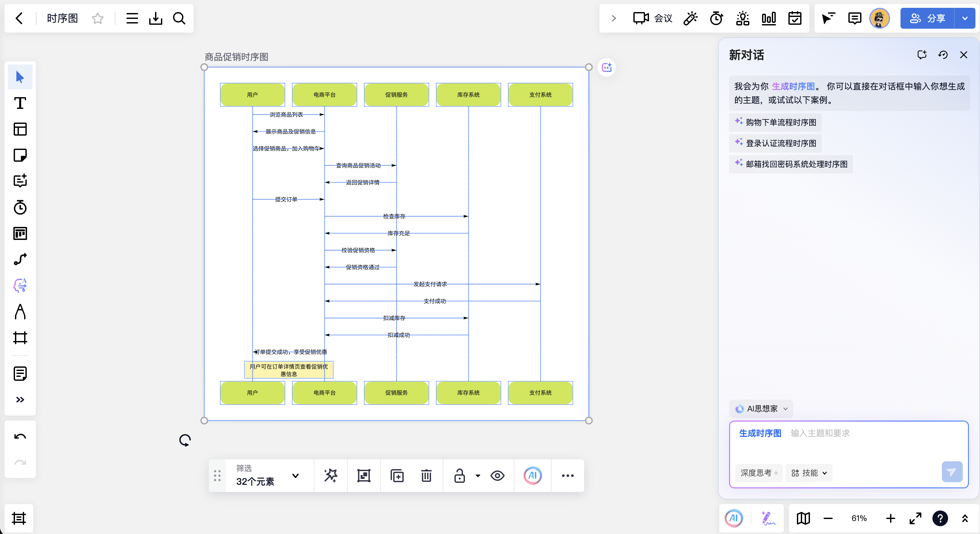980x534 pixels.
Task: Open the minimap icon
Action: [803, 518]
